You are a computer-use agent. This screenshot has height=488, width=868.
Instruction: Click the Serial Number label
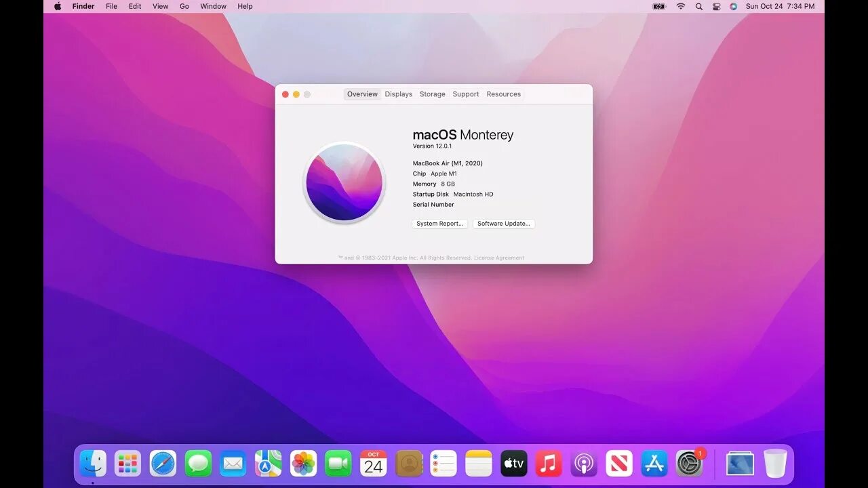coord(433,205)
